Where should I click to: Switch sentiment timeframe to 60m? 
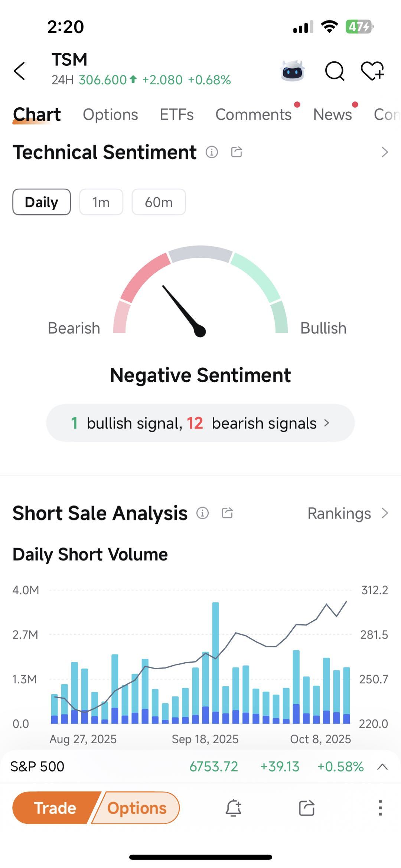pyautogui.click(x=159, y=202)
